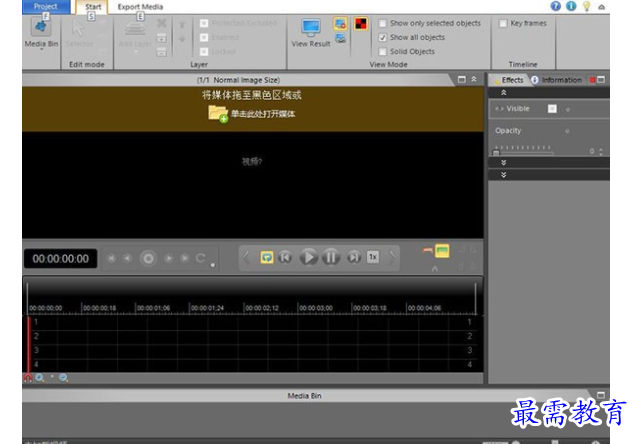The width and height of the screenshot is (635, 444).
Task: Click the 1x playback speed button
Action: 373,257
